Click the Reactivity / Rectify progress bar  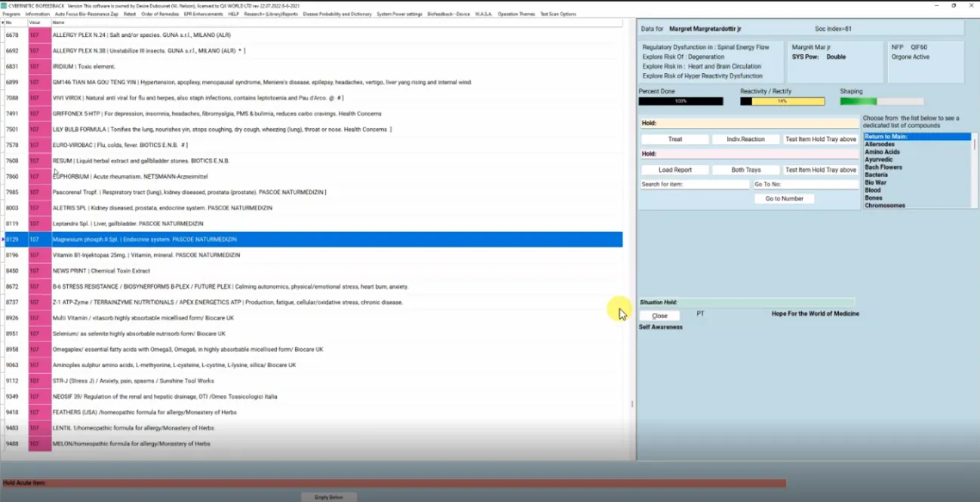coord(782,101)
